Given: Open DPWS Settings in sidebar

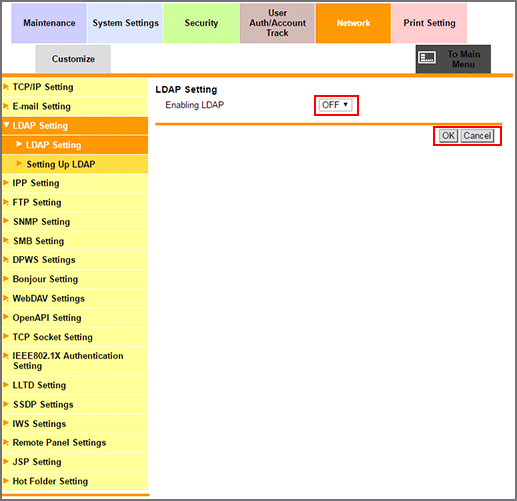Looking at the screenshot, I should pyautogui.click(x=75, y=260).
